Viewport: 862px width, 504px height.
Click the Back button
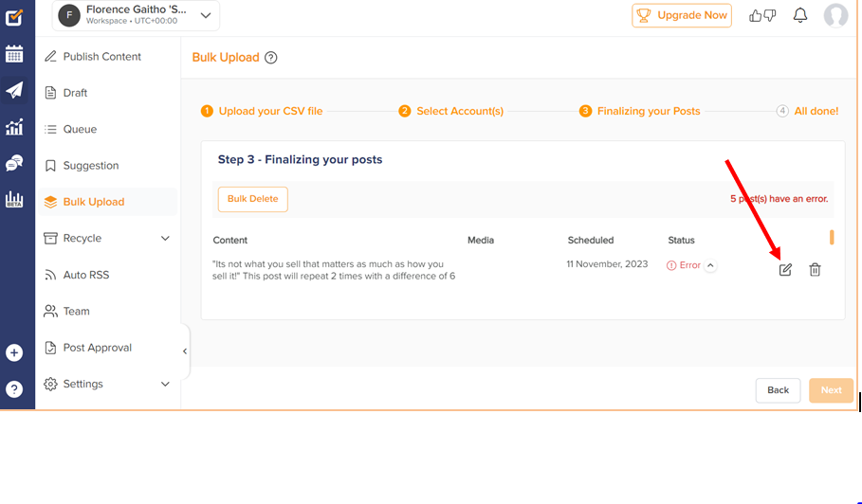[x=778, y=390]
